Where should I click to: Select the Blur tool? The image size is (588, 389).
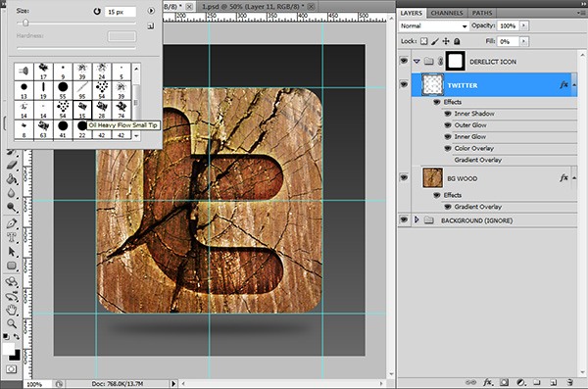(x=12, y=193)
